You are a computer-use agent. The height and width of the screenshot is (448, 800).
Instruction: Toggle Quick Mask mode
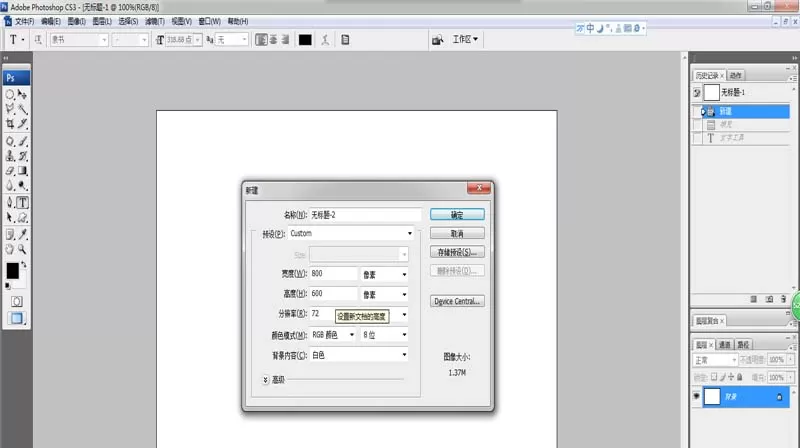16,302
